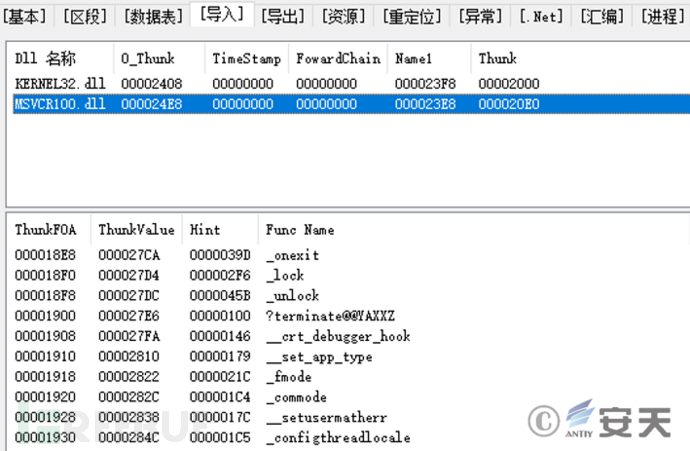The image size is (690, 451).
Task: Click ThunkValue 000027E6
Action: [x=129, y=315]
